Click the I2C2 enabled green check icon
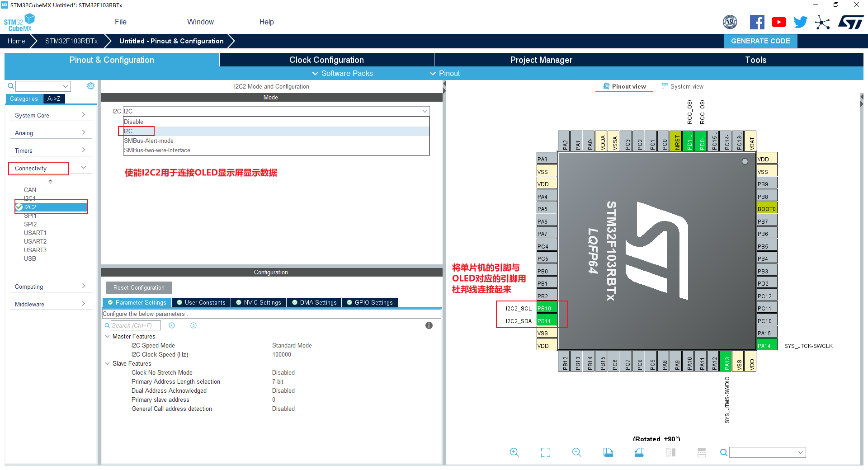The height and width of the screenshot is (470, 868). point(19,207)
